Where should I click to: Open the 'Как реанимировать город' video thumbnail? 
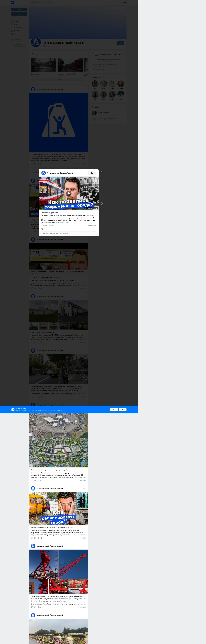point(58,509)
